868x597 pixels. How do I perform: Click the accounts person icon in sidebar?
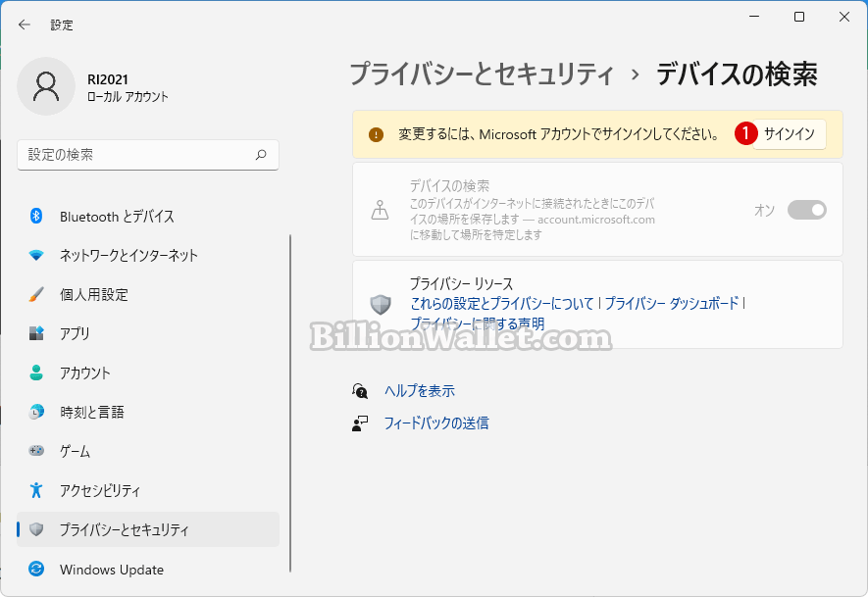[x=36, y=373]
